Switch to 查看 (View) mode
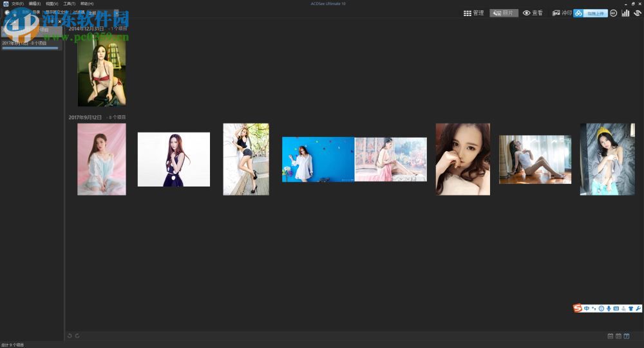Screen dimensions: 644x348 (x=533, y=13)
